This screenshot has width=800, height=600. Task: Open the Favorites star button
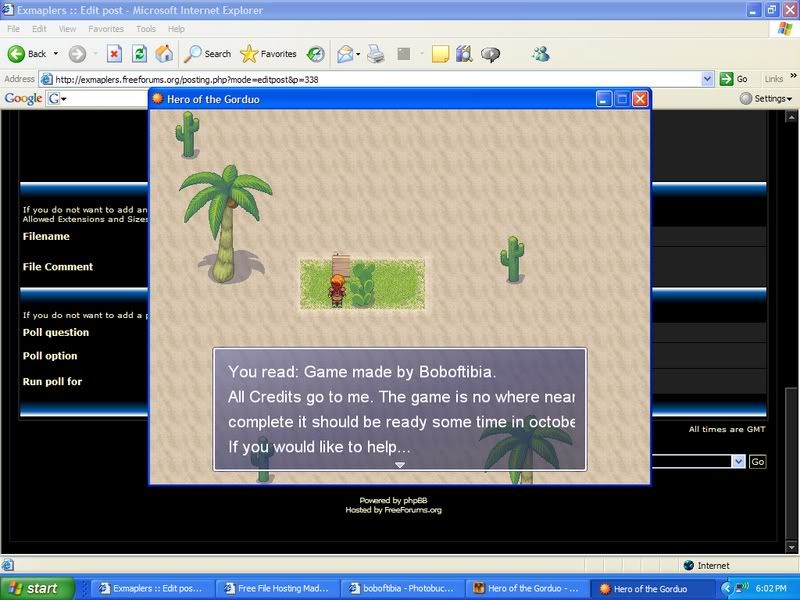point(268,54)
